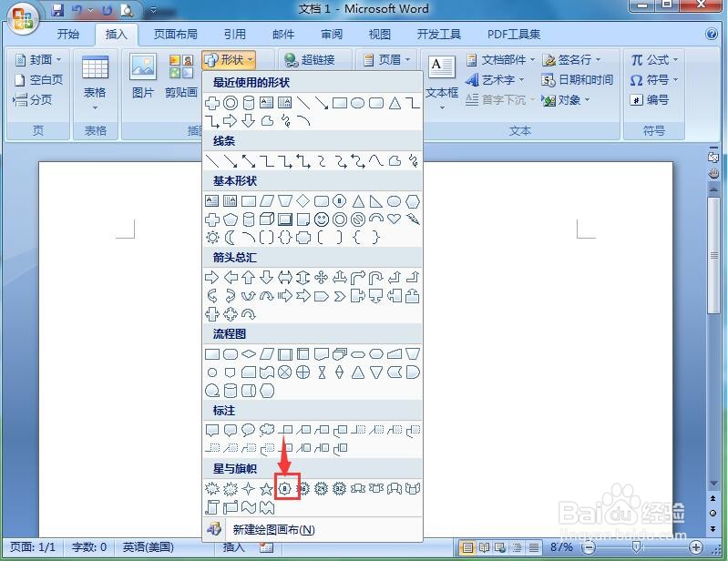Screen dimensions: 728x561
Task: Switch to draft view
Action: (x=533, y=548)
